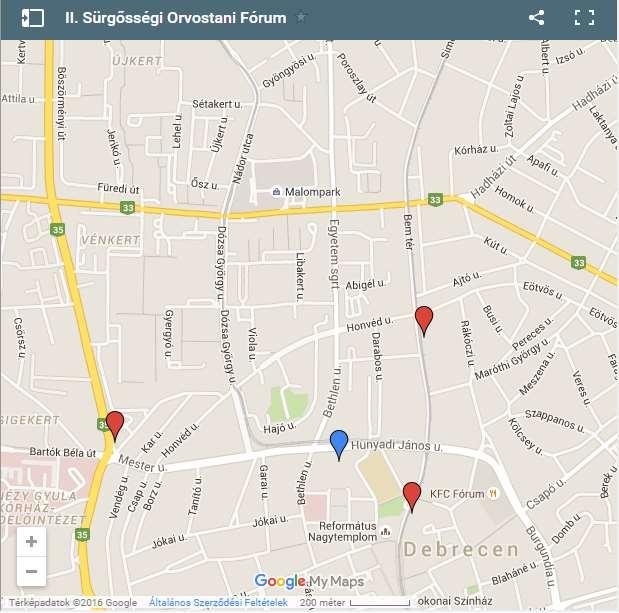Click the Nádor utca street label

pyautogui.click(x=242, y=158)
